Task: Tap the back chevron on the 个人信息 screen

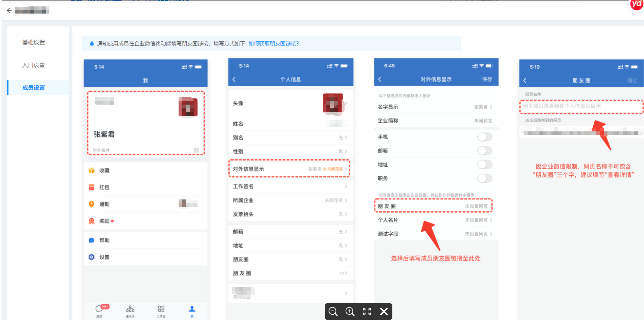Action: point(234,79)
